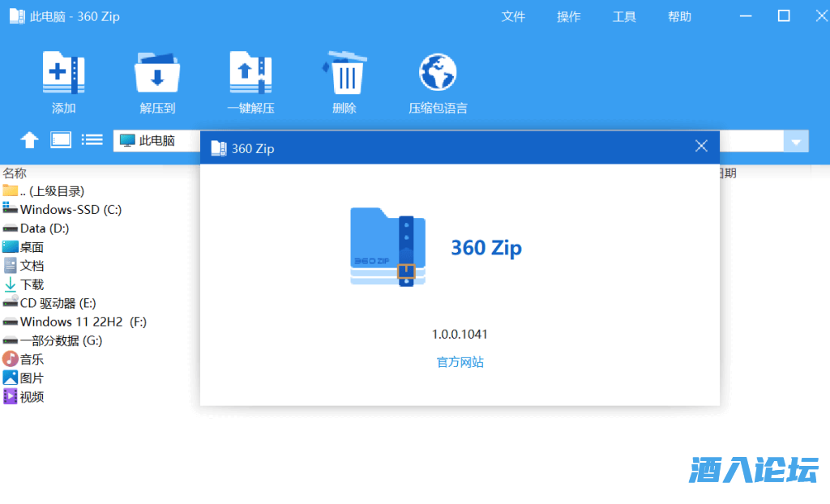This screenshot has height=504, width=830.
Task: Click the 名称 column header
Action: point(15,173)
